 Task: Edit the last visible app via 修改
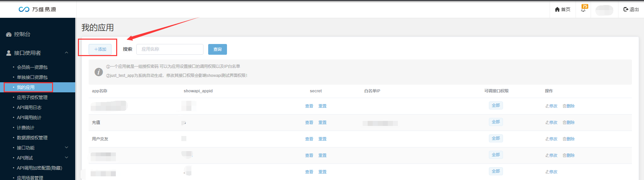pos(551,172)
